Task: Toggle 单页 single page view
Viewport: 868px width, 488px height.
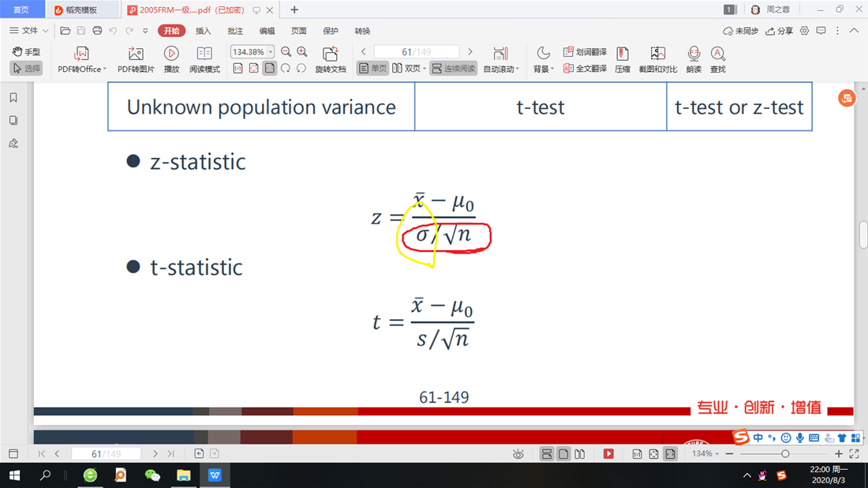Action: [x=373, y=69]
